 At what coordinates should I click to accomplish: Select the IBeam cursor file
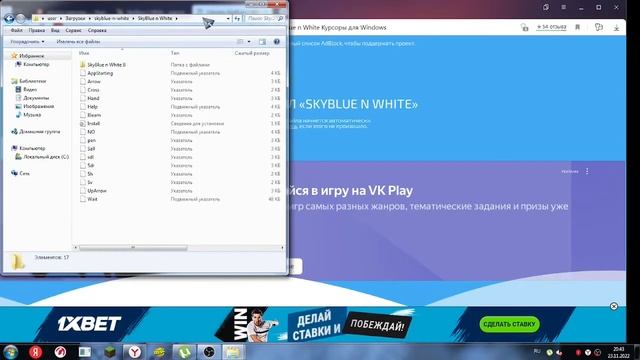(x=94, y=115)
